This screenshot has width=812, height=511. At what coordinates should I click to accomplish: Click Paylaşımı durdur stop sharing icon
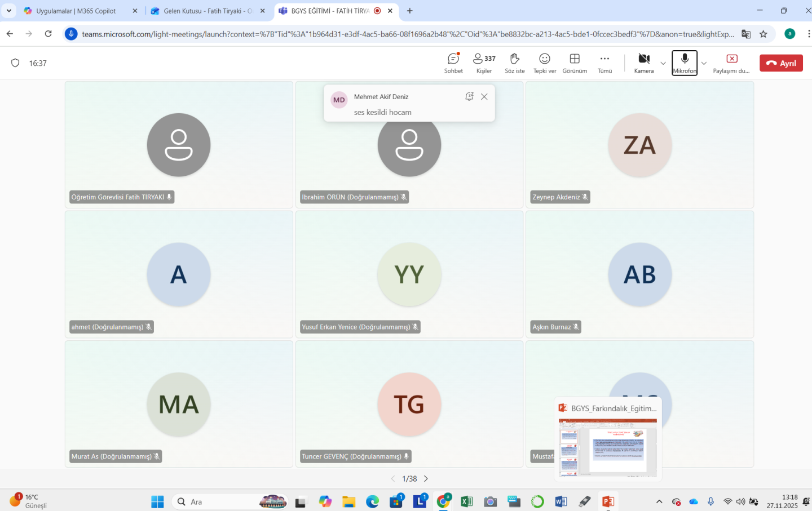[x=731, y=63]
